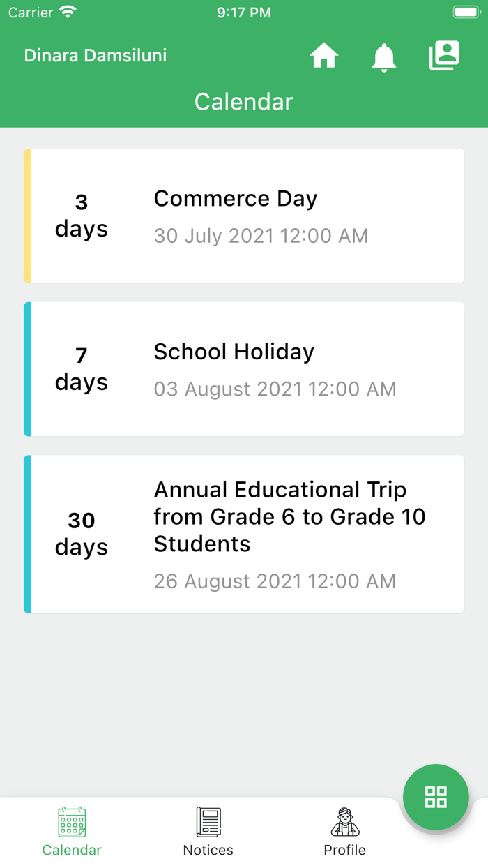Open the Commerce Day event

236,199
